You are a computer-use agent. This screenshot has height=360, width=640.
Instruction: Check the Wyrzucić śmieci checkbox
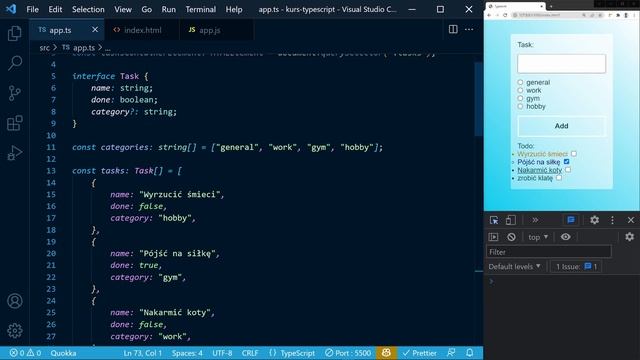573,153
